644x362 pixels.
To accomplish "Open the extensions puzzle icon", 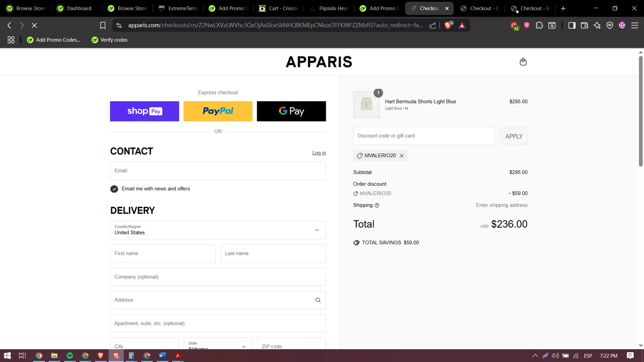I will pos(539,25).
